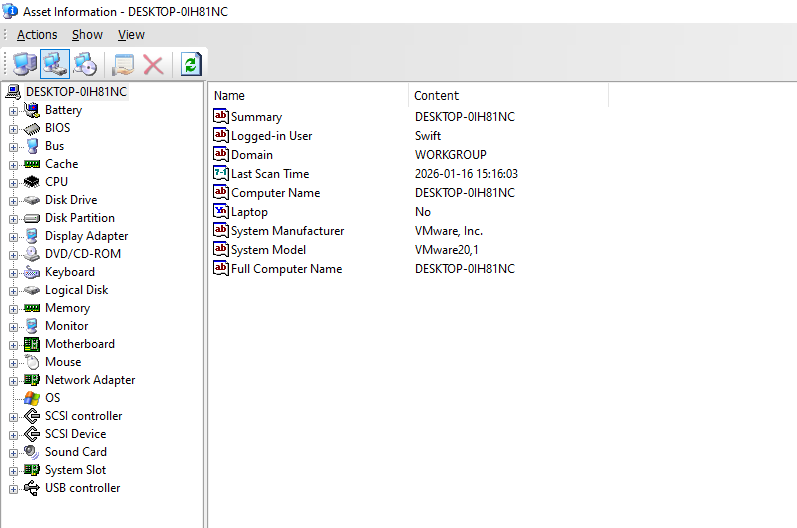This screenshot has width=797, height=528.
Task: Expand the BIOS tree node
Action: [x=13, y=129]
